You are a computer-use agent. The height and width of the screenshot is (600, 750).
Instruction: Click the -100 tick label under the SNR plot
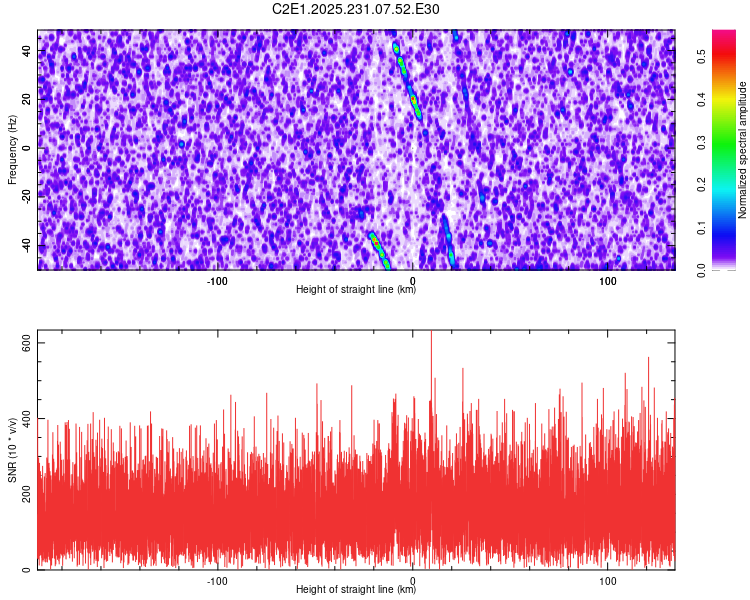[x=217, y=581]
